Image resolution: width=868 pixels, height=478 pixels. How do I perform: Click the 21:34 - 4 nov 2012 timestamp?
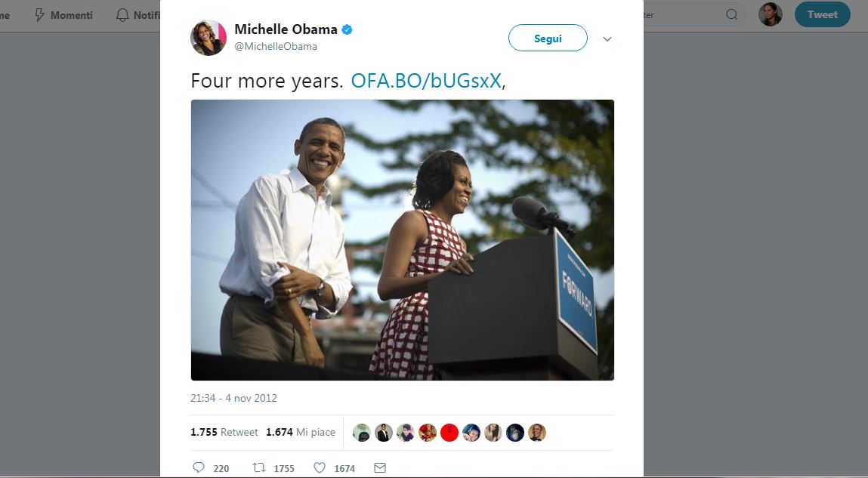233,398
